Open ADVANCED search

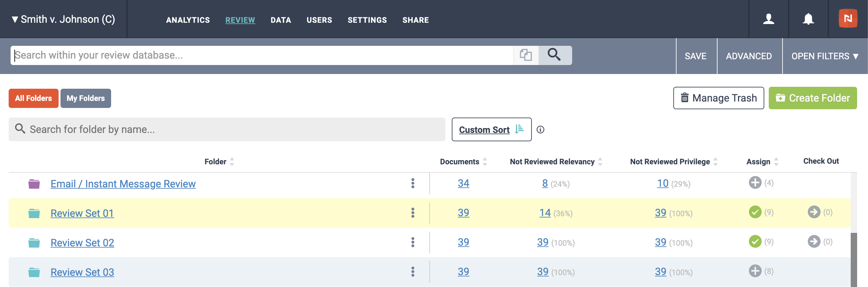click(749, 56)
